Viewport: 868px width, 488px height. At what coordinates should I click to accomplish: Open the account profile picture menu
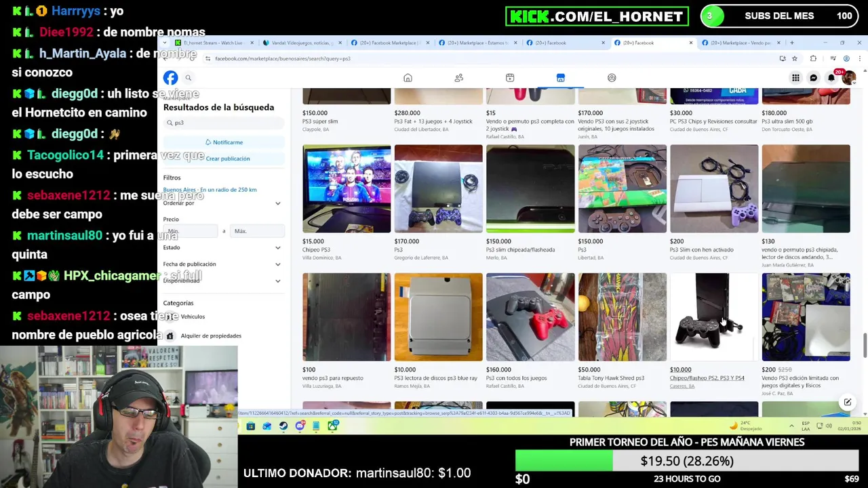(x=849, y=78)
